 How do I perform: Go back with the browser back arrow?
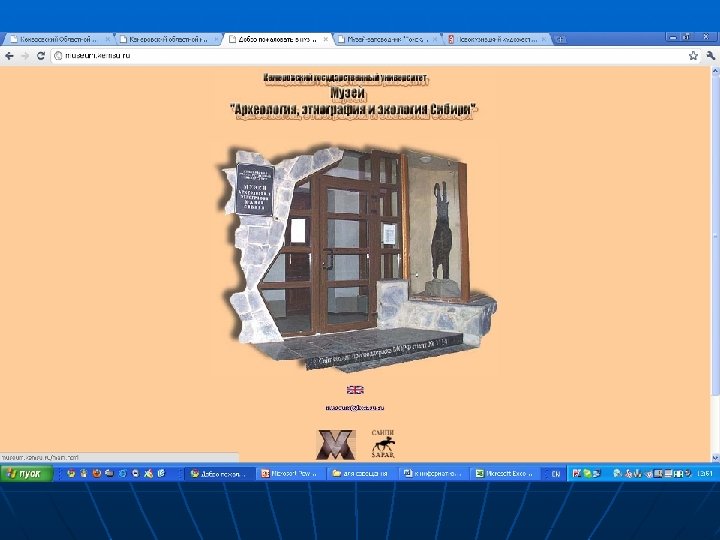(x=9, y=56)
